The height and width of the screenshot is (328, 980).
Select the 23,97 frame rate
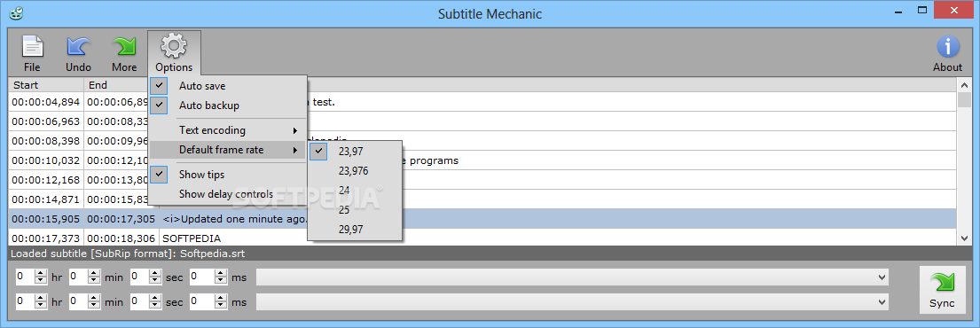tap(355, 151)
